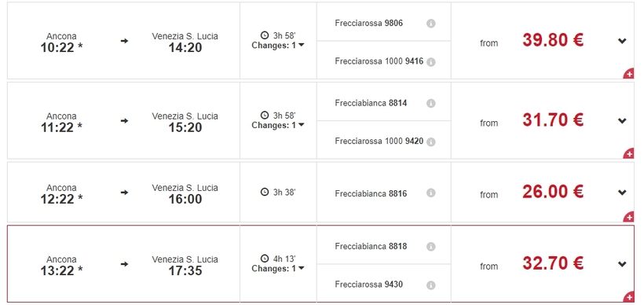Select the 26.00 € price
The width and height of the screenshot is (644, 305).
(553, 192)
